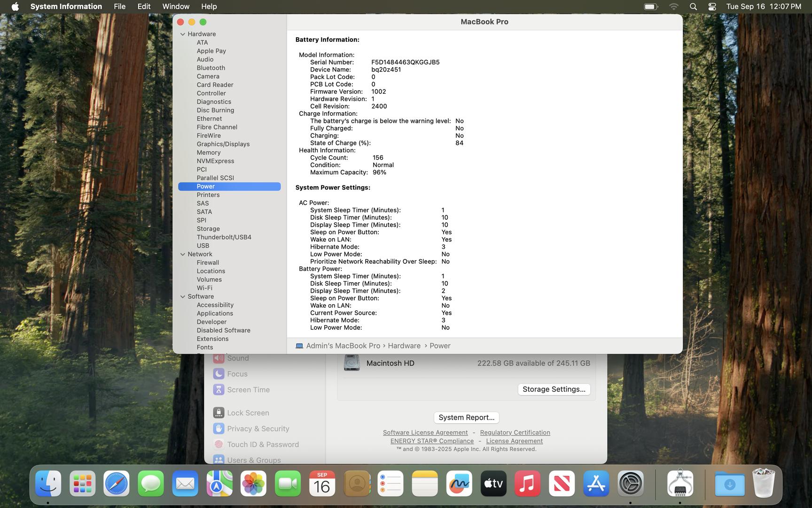Open News app in Dock
Viewport: 812px width, 508px height.
(x=562, y=484)
